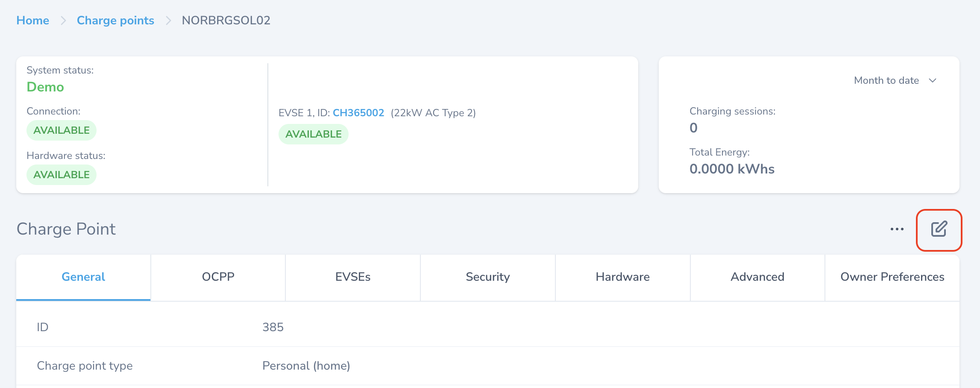Click the Charging sessions count 0
This screenshot has width=980, height=388.
[693, 128]
